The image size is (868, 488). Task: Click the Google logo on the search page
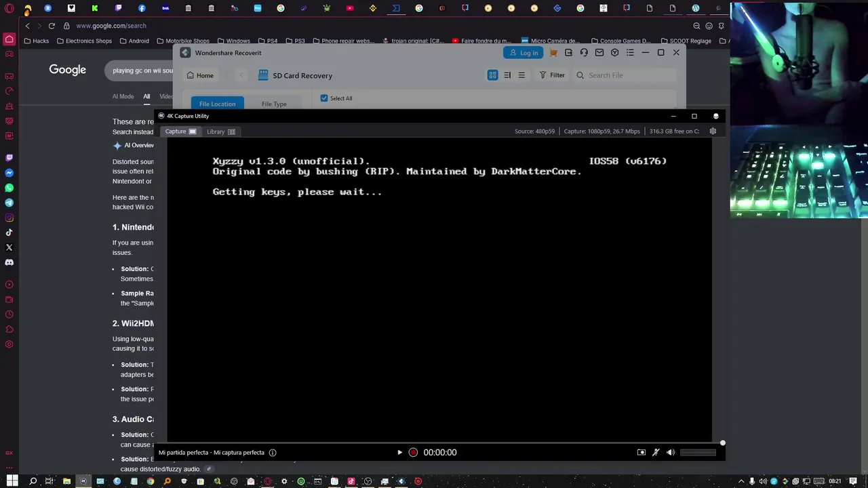67,70
